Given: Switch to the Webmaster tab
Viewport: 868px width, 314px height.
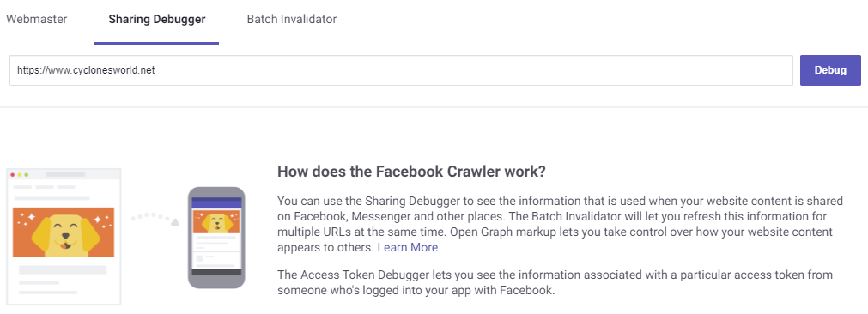Looking at the screenshot, I should [x=37, y=20].
